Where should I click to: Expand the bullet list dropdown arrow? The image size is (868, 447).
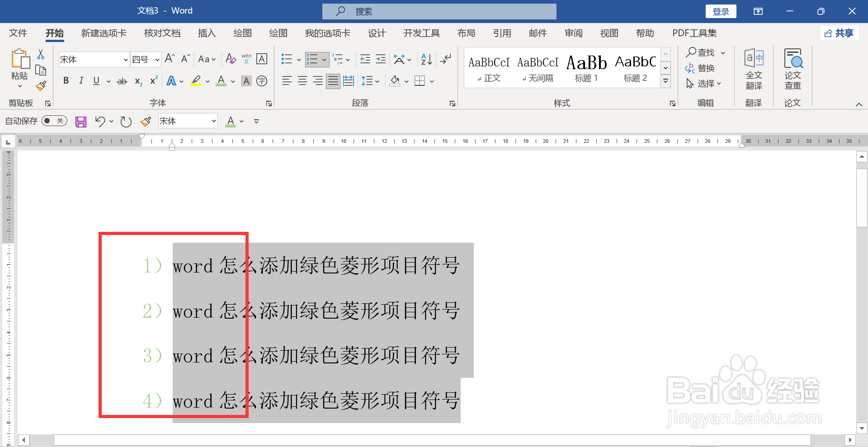[299, 60]
